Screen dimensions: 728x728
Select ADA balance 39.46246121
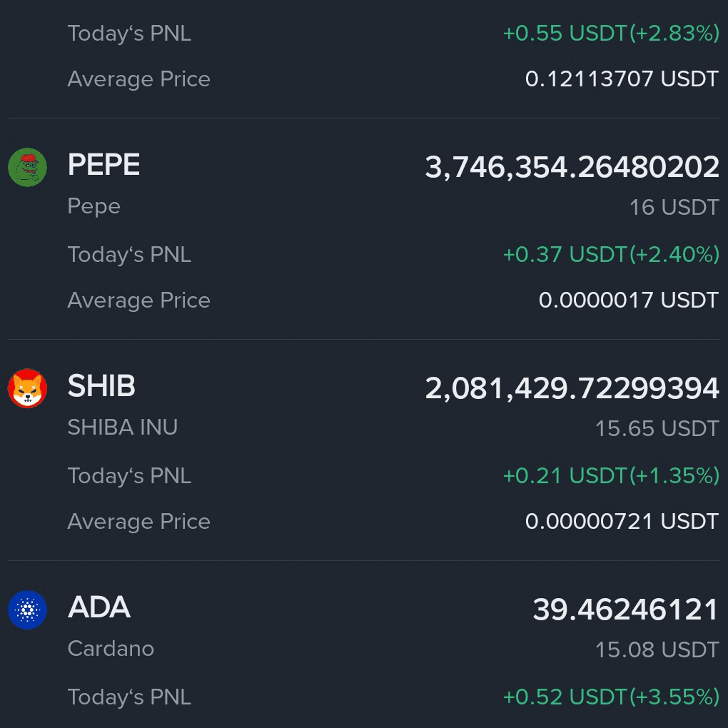pos(626,610)
